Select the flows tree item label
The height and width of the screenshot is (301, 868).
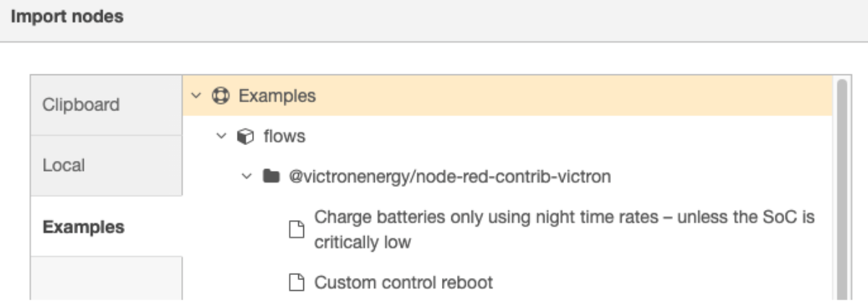pos(285,136)
